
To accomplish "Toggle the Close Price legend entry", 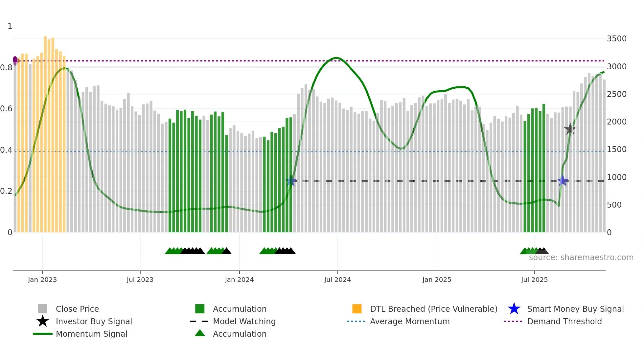I will pos(77,309).
